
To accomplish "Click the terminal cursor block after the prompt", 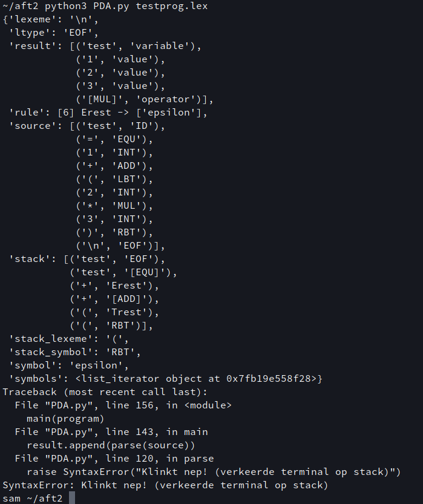I will tap(71, 498).
